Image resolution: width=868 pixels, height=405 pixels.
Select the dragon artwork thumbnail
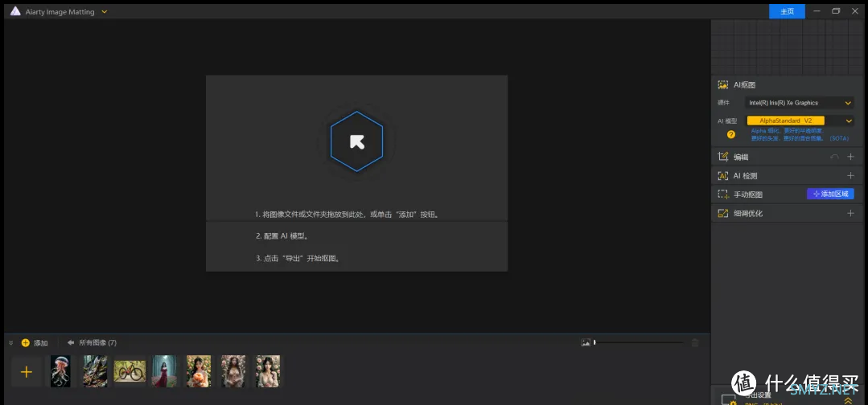(95, 371)
